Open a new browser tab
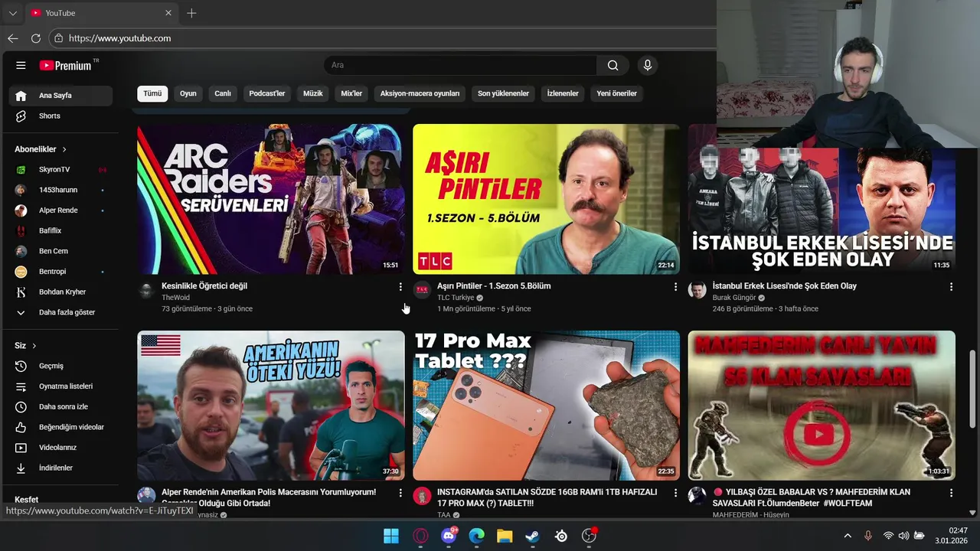Screen dimensions: 980x551 191,13
